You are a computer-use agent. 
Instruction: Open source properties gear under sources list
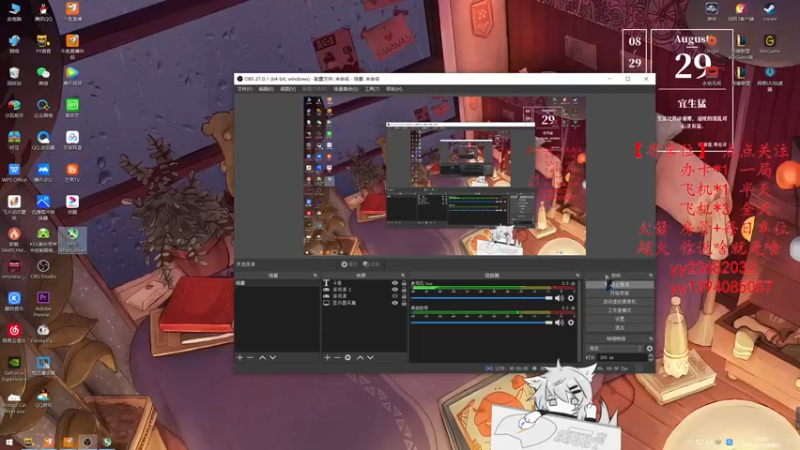tap(348, 358)
